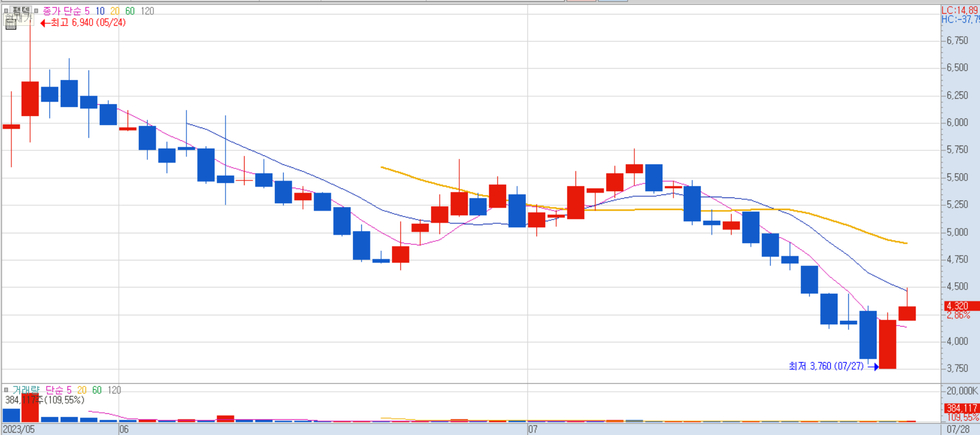Click the 07 month date axis label
This screenshot has width=980, height=435.
pos(533,429)
